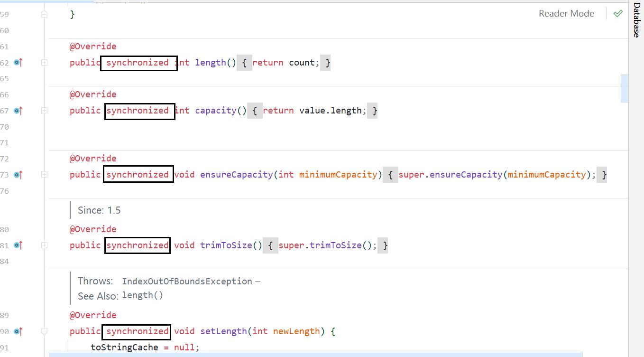Click the ensureCapacity method declaration name
Image resolution: width=644 pixels, height=357 pixels.
236,175
